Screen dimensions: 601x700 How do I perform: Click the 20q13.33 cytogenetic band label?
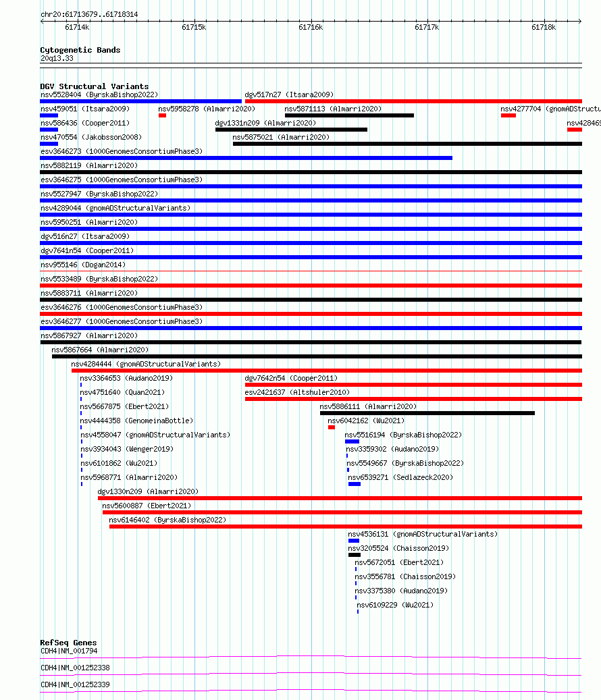tap(57, 59)
